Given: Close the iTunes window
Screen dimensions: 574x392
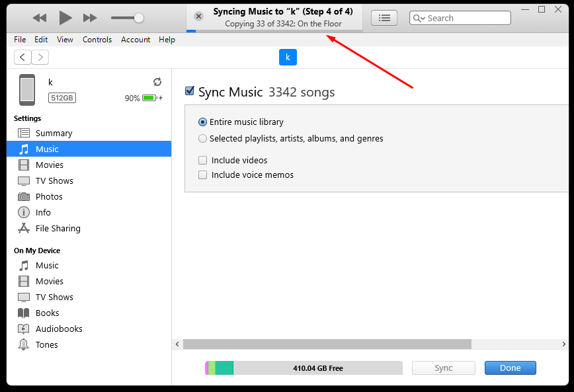Looking at the screenshot, I should 558,9.
